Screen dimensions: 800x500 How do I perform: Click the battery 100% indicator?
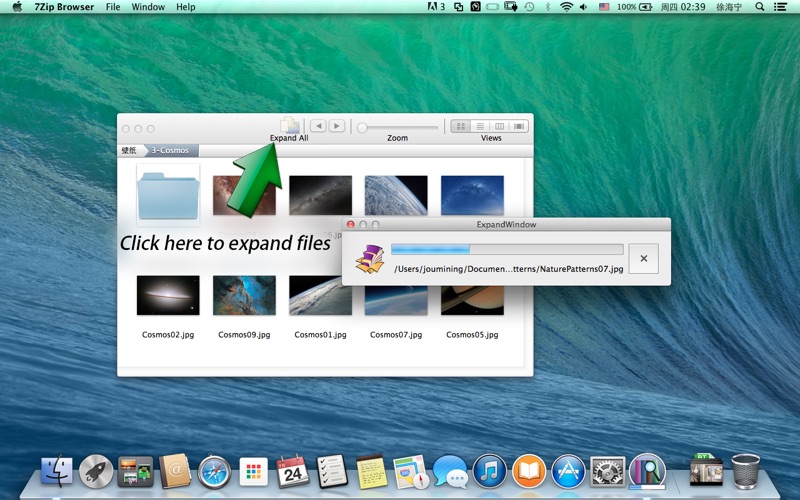(x=635, y=7)
